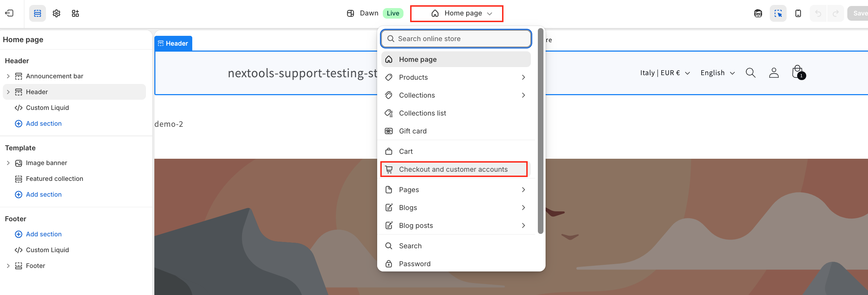Choose Products in the template menu
Image resolution: width=868 pixels, height=295 pixels.
(x=456, y=77)
